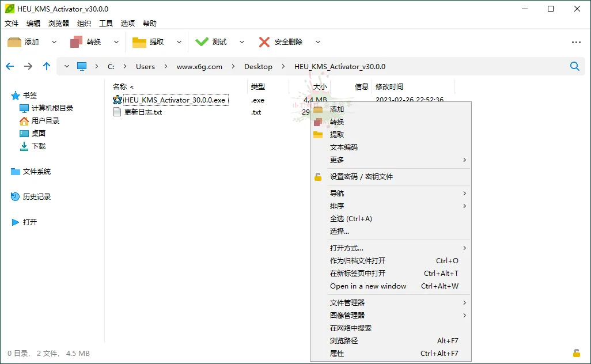Image resolution: width=591 pixels, height=364 pixels.
Task: Click the Desktop breadcrumb segment
Action: point(257,66)
